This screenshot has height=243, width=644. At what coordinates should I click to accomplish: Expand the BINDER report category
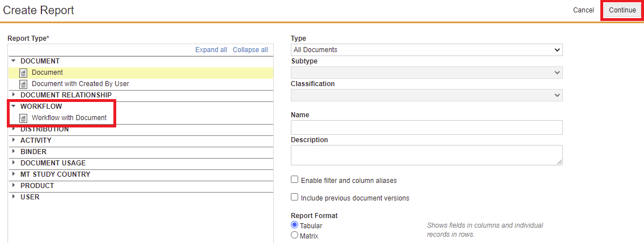pos(13,152)
